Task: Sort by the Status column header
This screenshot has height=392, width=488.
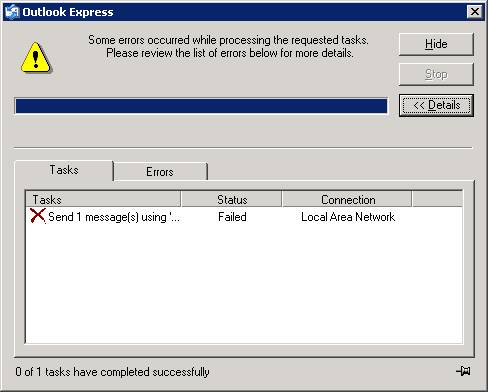Action: tap(232, 199)
